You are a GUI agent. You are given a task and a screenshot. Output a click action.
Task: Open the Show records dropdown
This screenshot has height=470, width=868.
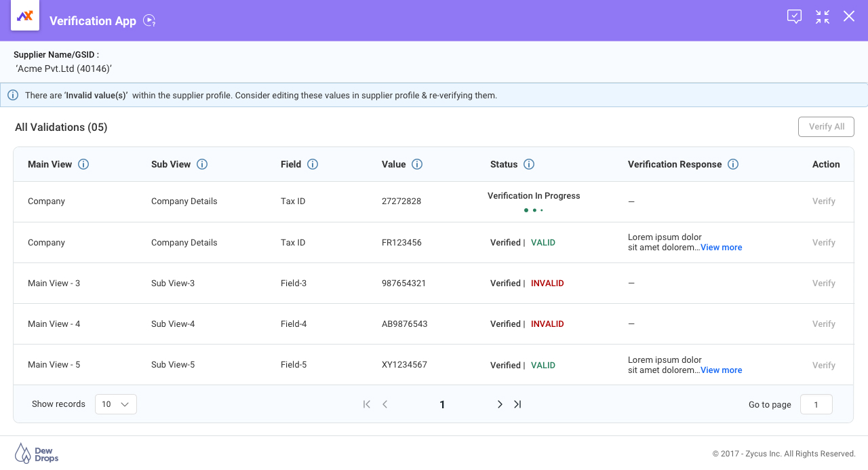(116, 404)
